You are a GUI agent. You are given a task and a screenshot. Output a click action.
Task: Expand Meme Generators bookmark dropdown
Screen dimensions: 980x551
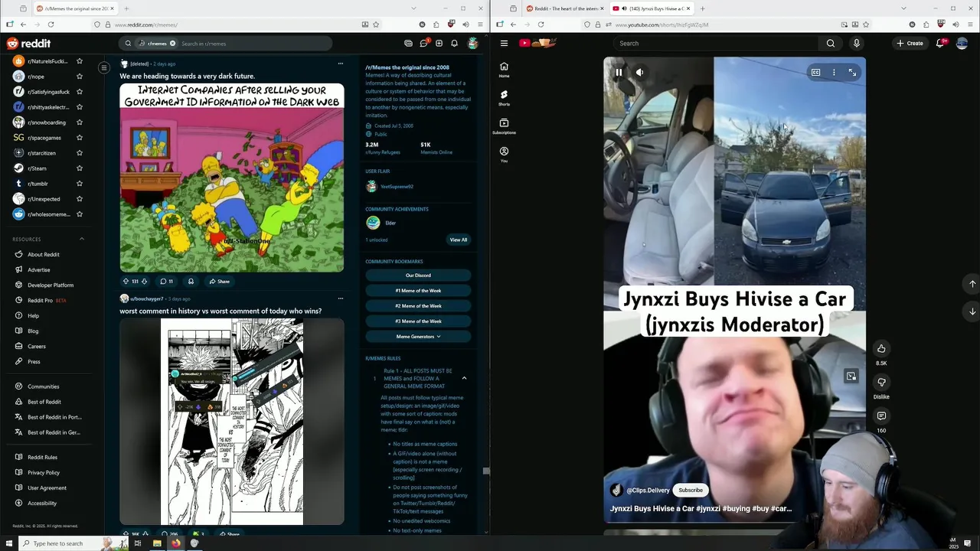point(418,337)
